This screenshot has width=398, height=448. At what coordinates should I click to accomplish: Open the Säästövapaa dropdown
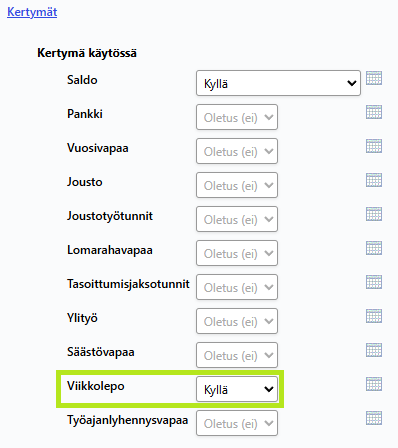tap(237, 355)
